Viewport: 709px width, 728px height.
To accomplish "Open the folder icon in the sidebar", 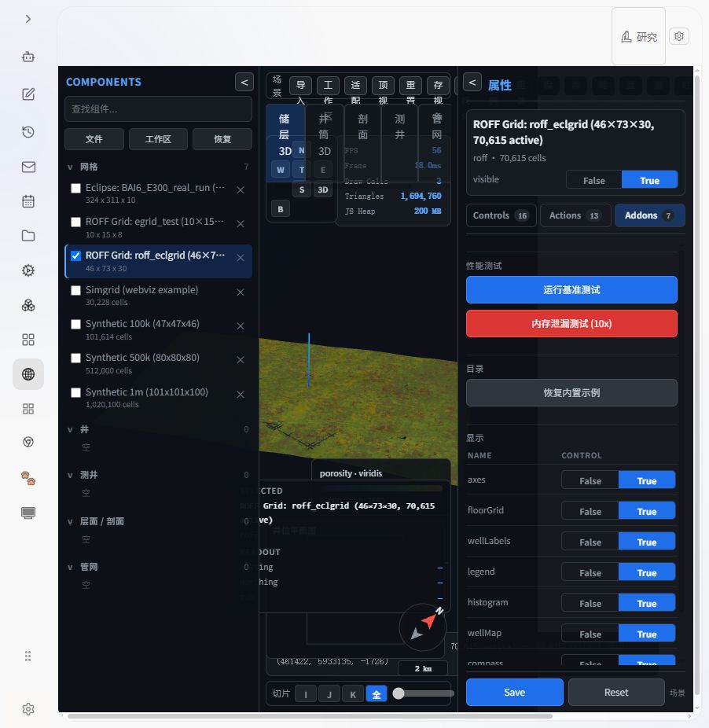I will (28, 235).
